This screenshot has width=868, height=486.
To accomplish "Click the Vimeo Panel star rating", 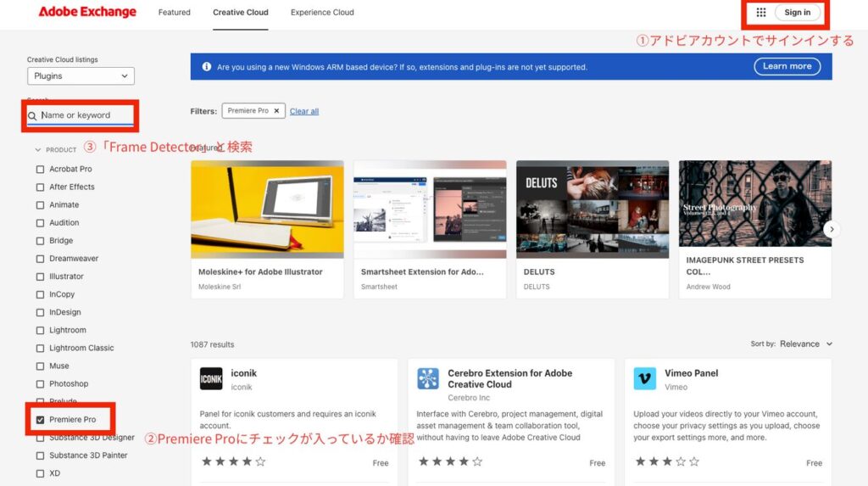I will 668,461.
